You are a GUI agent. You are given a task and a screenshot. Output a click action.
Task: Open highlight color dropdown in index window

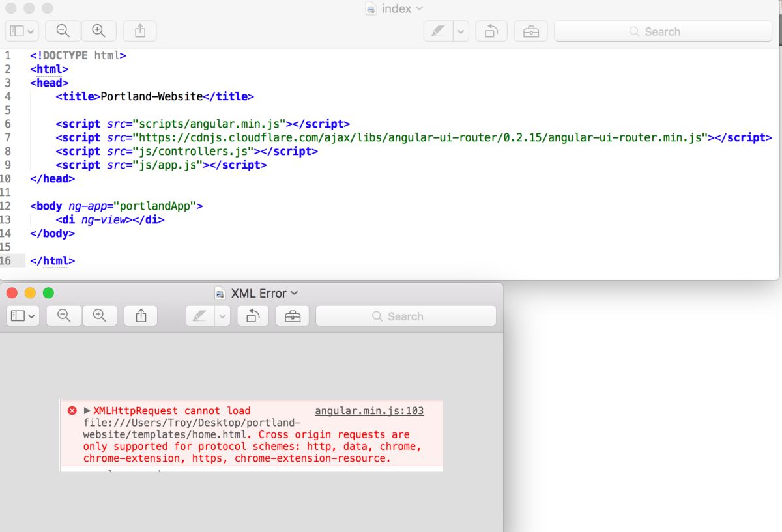(x=461, y=31)
